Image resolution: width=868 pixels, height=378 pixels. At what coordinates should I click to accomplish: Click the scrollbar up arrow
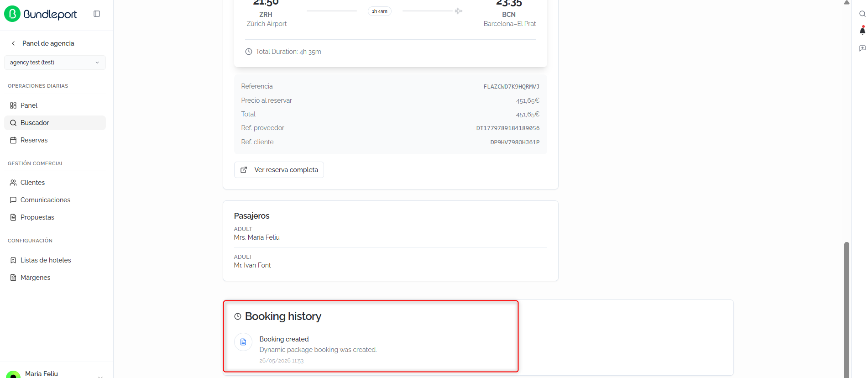(x=847, y=3)
